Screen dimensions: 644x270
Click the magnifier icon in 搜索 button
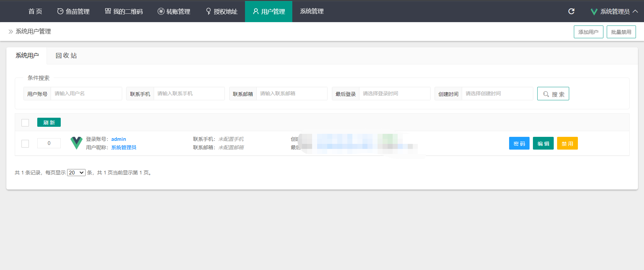(x=546, y=94)
